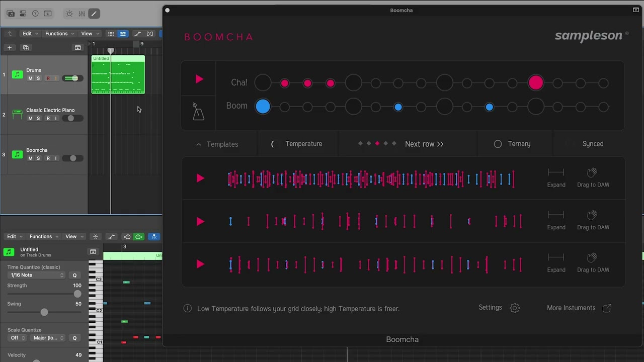Adjust the Swing slider handle
This screenshot has width=644, height=362.
click(44, 312)
